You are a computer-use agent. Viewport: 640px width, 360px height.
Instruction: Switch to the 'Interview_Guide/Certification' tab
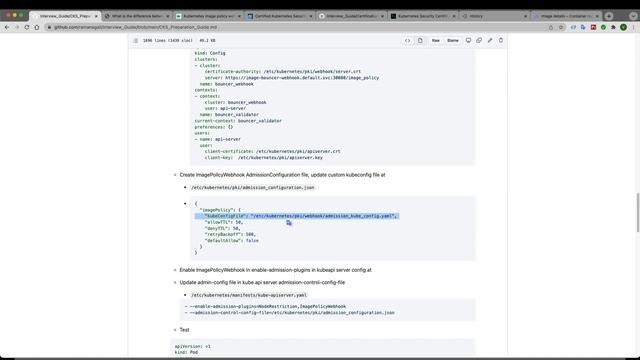coord(351,16)
